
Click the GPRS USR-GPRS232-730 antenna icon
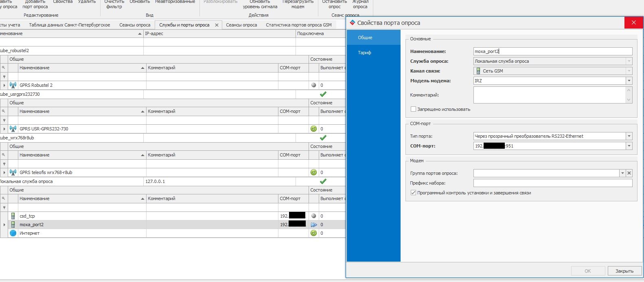coord(13,129)
